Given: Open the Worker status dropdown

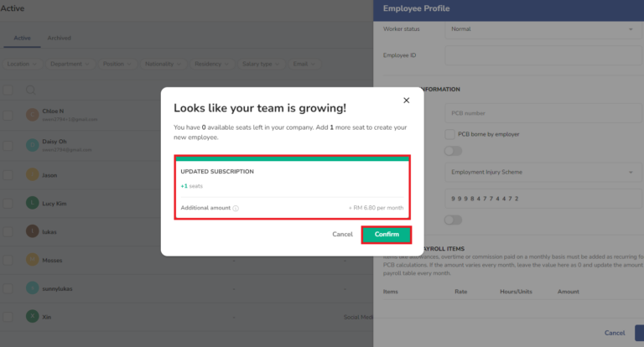Looking at the screenshot, I should 543,29.
